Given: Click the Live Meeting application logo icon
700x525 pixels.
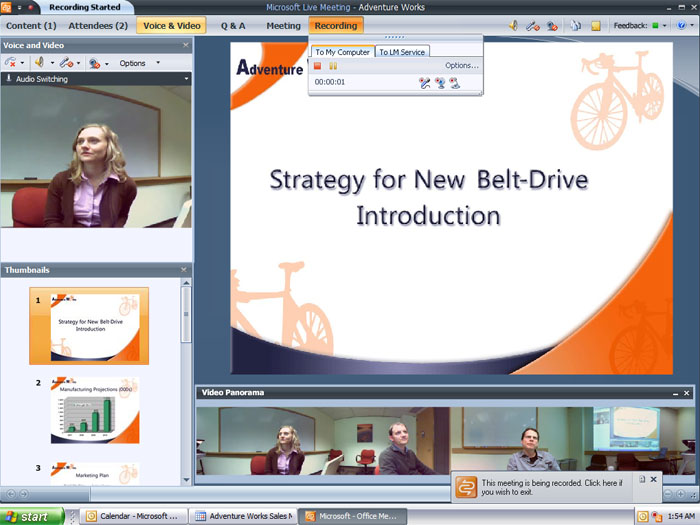Looking at the screenshot, I should [x=6, y=7].
